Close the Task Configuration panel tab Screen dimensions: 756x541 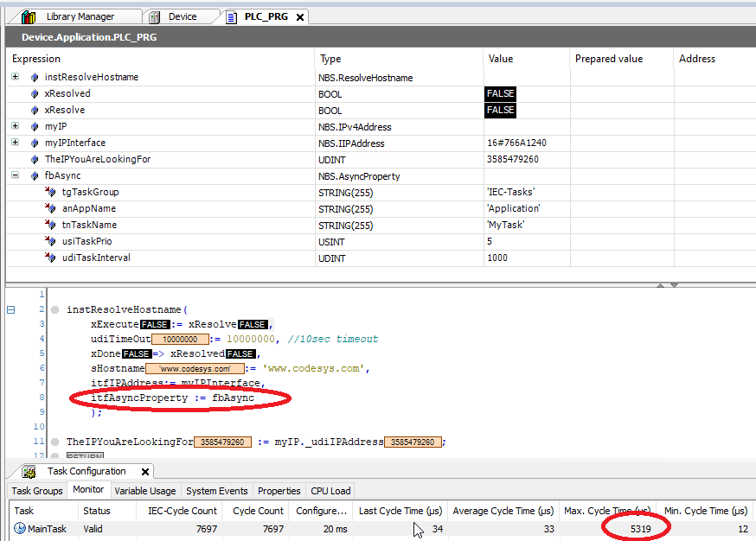[x=144, y=472]
